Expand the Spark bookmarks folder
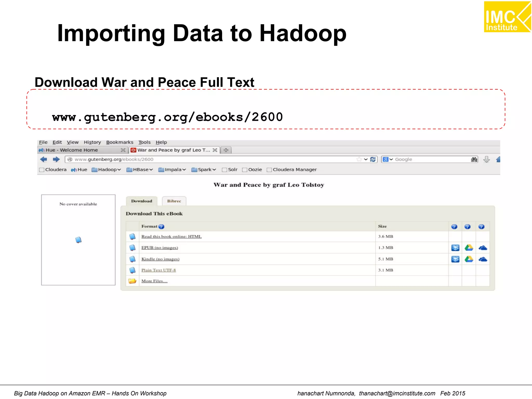 (x=204, y=170)
